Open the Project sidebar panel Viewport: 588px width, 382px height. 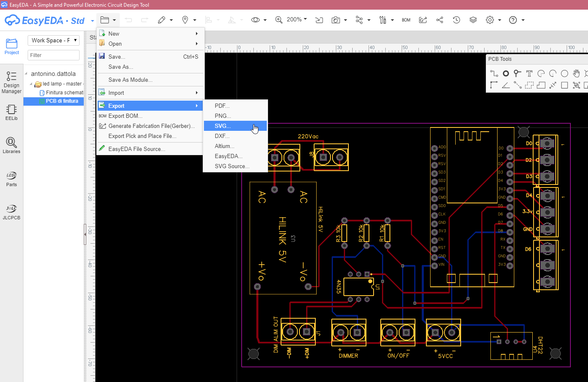[12, 46]
